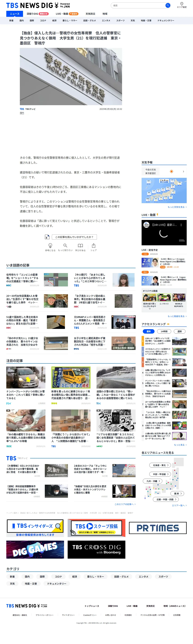Open the シノキャリ original video

[164, 298]
